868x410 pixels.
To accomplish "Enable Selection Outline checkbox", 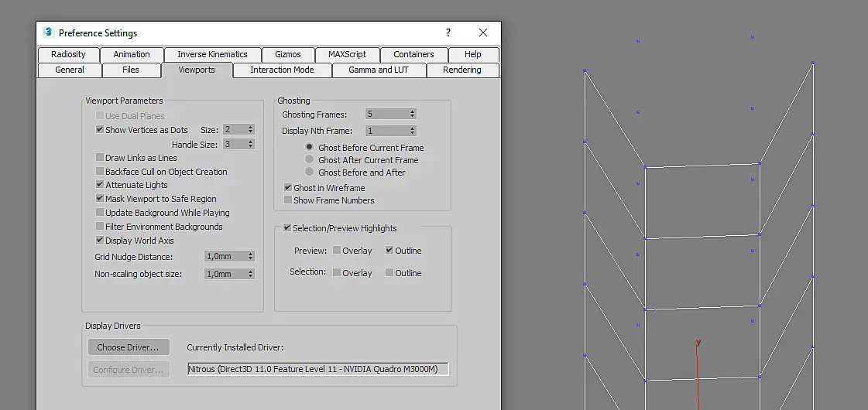I will tap(389, 272).
